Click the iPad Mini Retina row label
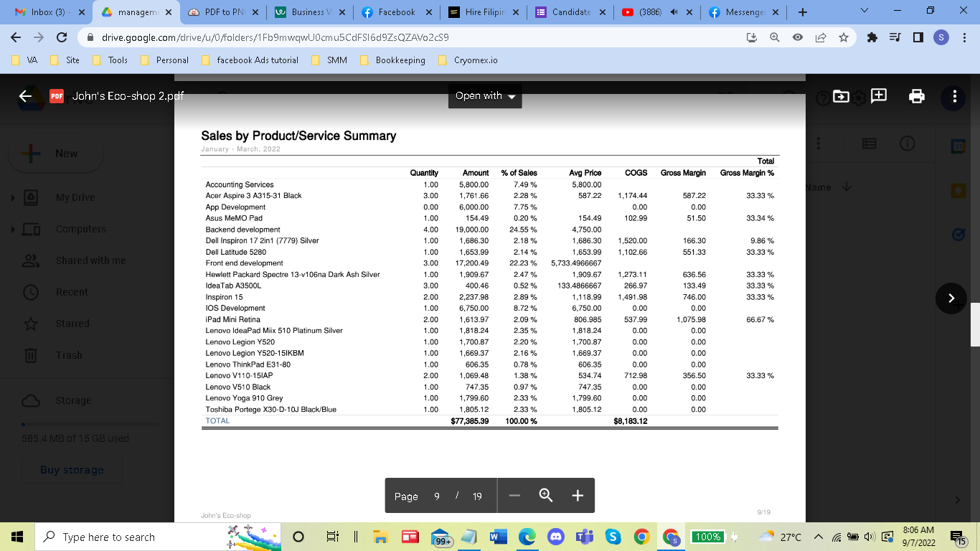 [233, 319]
